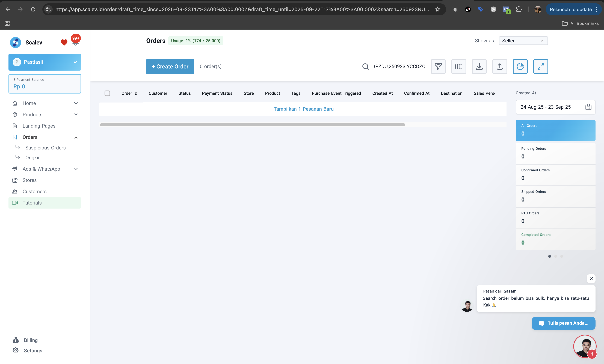Click + Create Order button
This screenshot has width=604, height=364.
point(170,66)
